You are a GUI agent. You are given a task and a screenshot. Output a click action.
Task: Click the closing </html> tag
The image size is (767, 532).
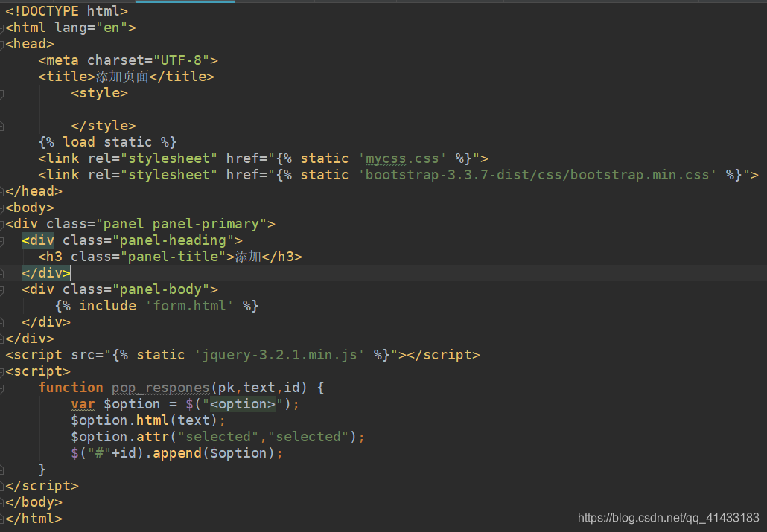tap(34, 519)
